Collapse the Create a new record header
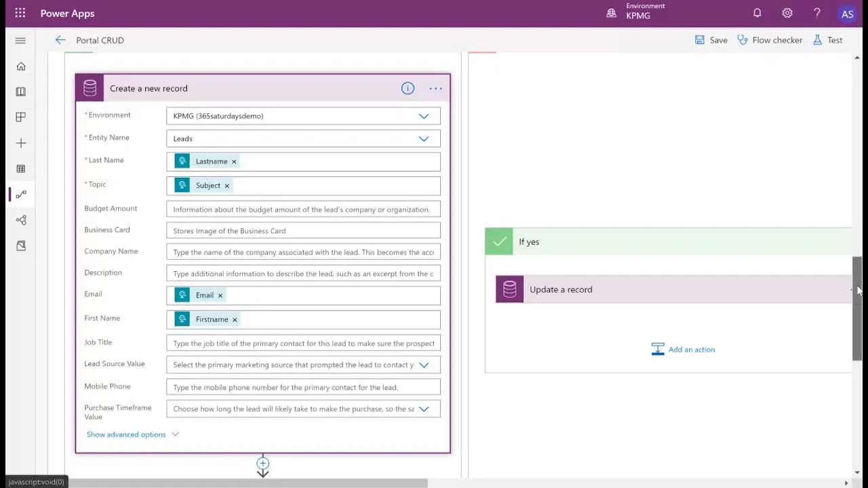This screenshot has height=488, width=868. (262, 88)
